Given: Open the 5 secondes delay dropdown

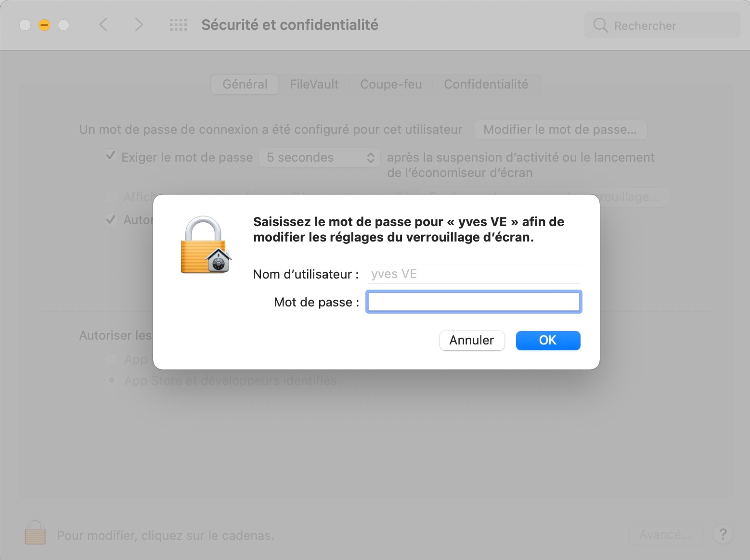Looking at the screenshot, I should point(319,158).
